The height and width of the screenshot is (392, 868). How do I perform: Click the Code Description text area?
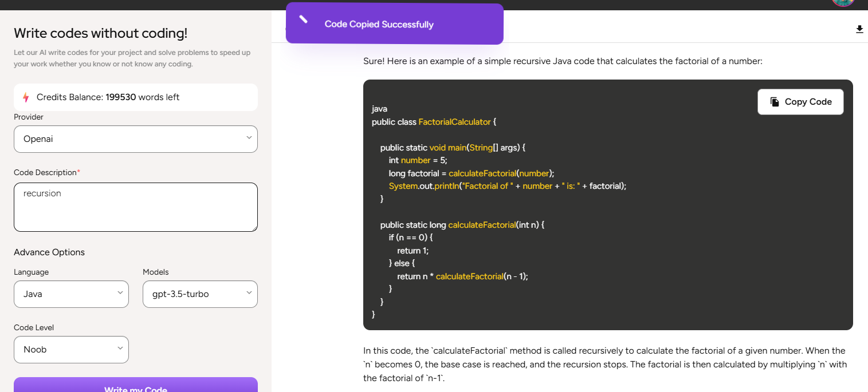136,207
